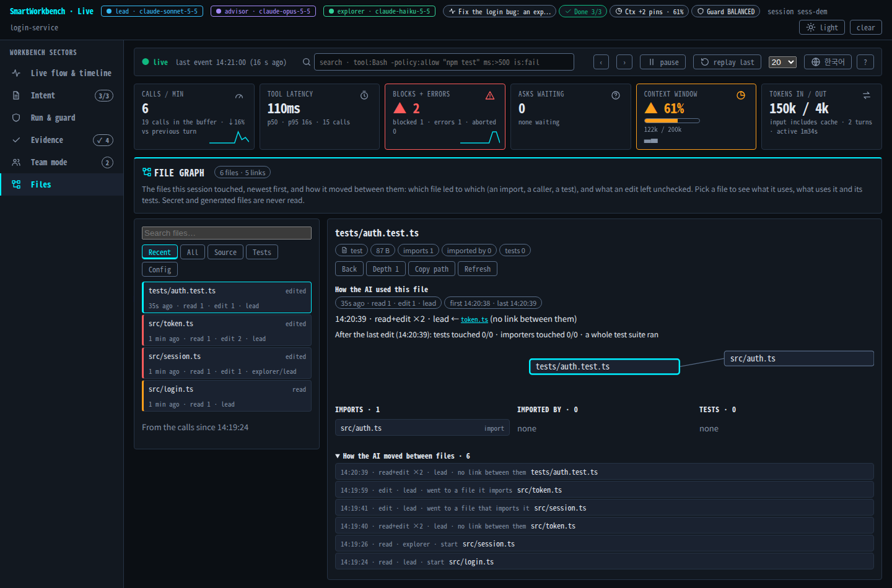Click the Copy path button
Viewport: 892px width, 588px height.
[x=432, y=269]
